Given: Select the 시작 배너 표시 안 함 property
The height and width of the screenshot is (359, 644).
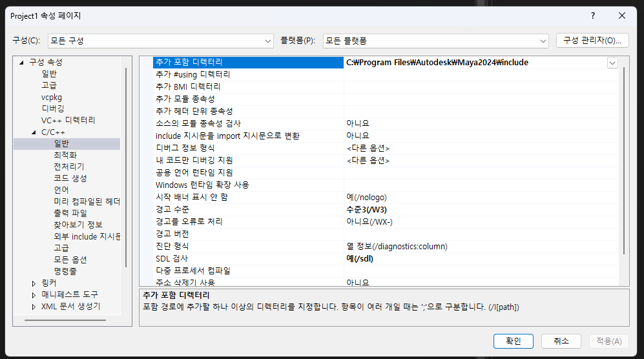Looking at the screenshot, I should 248,197.
